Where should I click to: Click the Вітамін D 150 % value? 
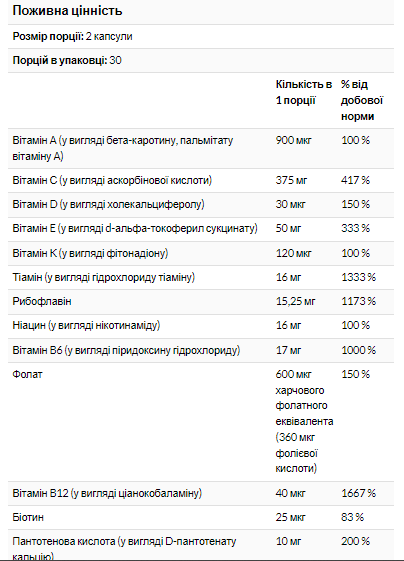click(x=355, y=204)
